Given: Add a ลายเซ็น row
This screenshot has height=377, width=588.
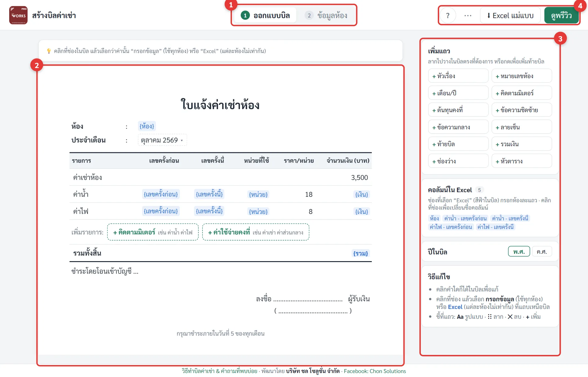Looking at the screenshot, I should pos(522,127).
